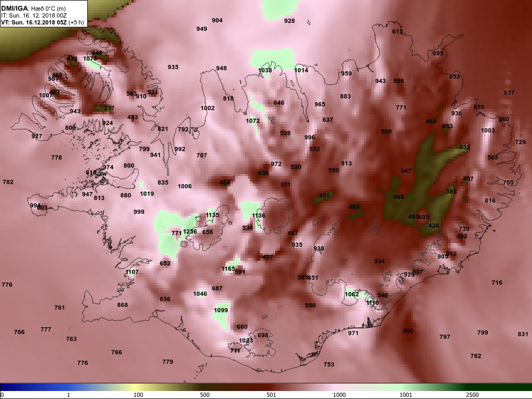Click the map value 972
Image resolution: width=532 pixels, height=399 pixels.
tap(276, 164)
